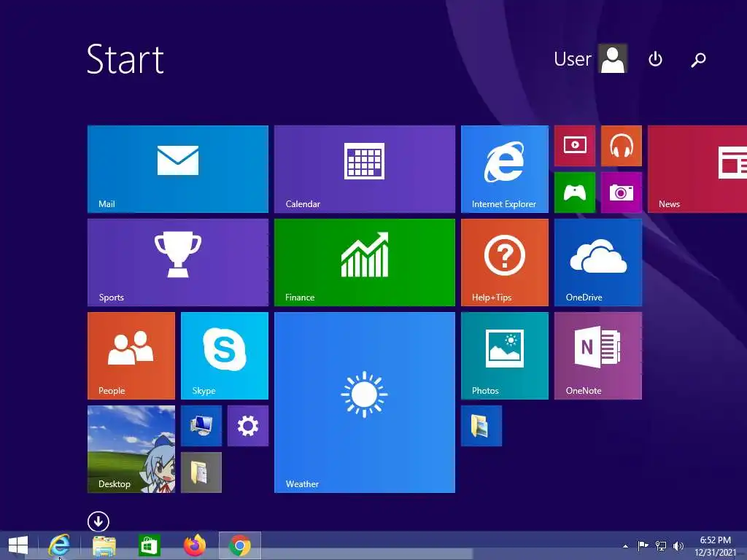Click the clock showing 6:52 PM
This screenshot has width=747, height=560.
[x=715, y=546]
